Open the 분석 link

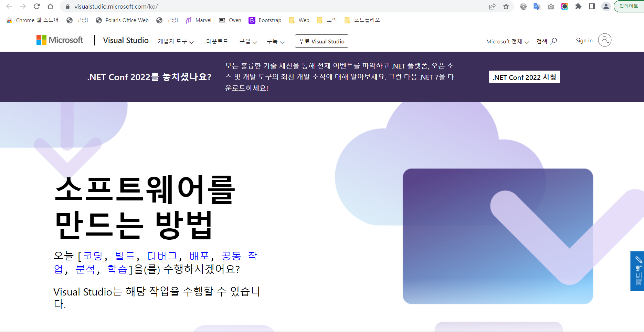(85, 269)
